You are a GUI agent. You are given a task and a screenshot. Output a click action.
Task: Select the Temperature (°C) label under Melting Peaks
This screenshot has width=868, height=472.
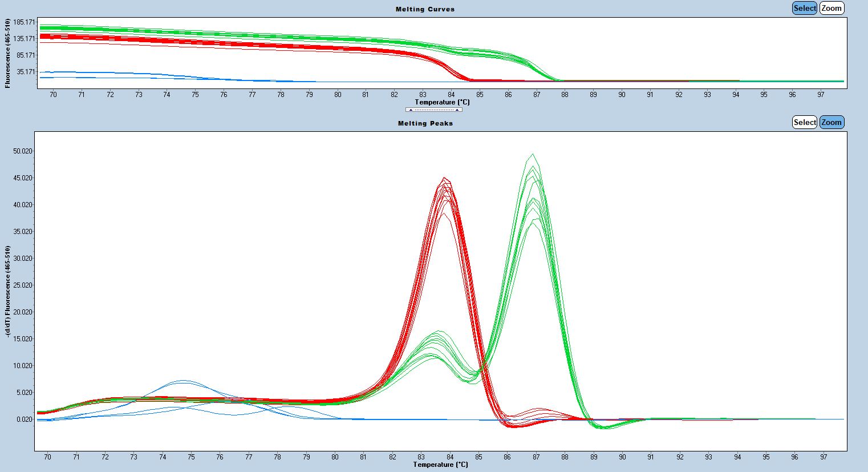(440, 465)
